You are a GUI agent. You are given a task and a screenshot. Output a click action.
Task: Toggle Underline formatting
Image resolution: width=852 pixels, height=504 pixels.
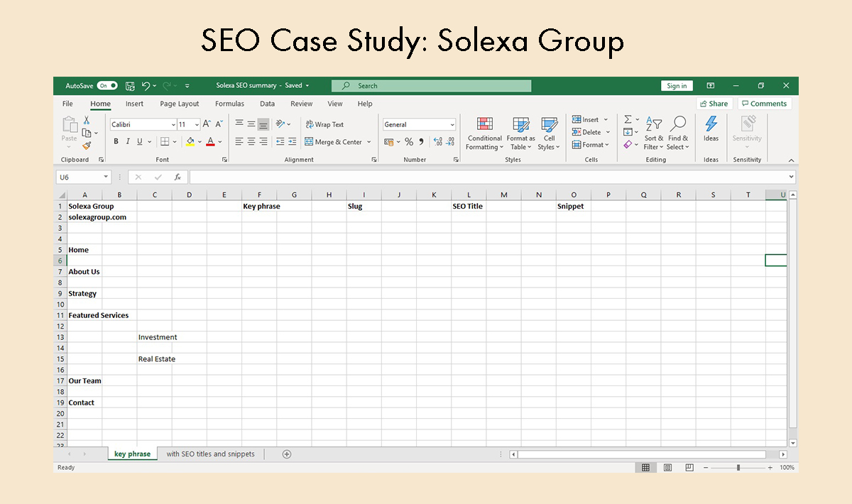140,142
